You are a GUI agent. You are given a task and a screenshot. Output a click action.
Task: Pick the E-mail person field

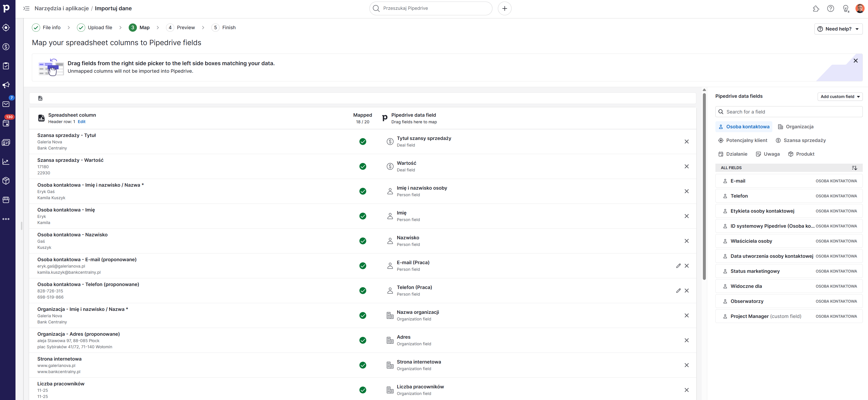(789, 181)
